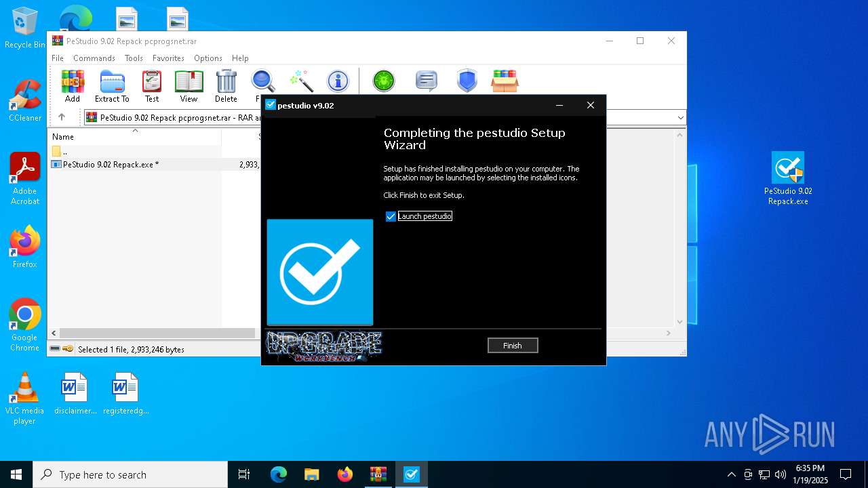
Task: Minimize the pestudio setup window
Action: pyautogui.click(x=559, y=105)
